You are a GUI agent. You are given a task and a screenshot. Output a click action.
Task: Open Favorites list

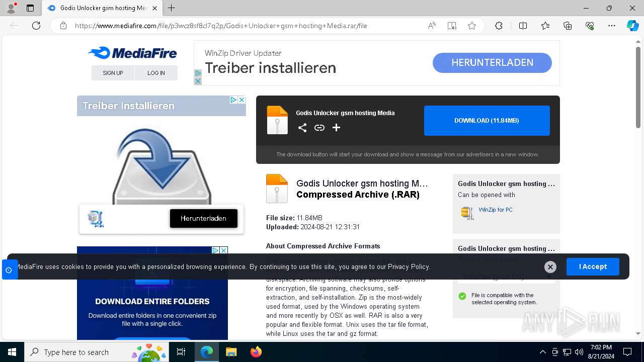pyautogui.click(x=545, y=26)
